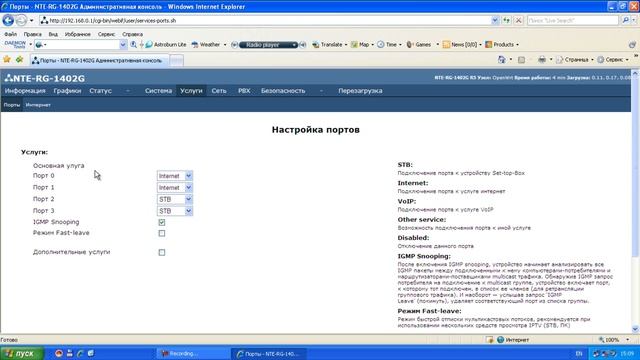640x360 pixels.
Task: Open the Порт 0 service dropdown
Action: (174, 176)
